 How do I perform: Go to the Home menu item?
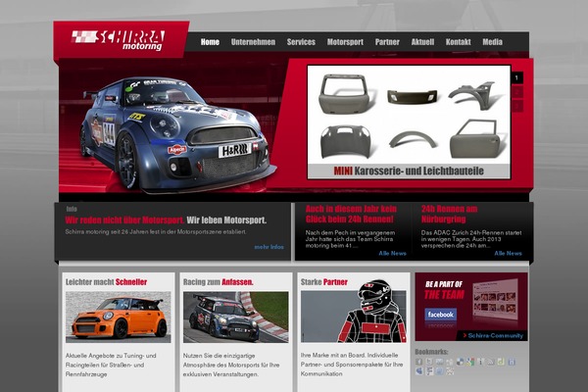pyautogui.click(x=210, y=42)
